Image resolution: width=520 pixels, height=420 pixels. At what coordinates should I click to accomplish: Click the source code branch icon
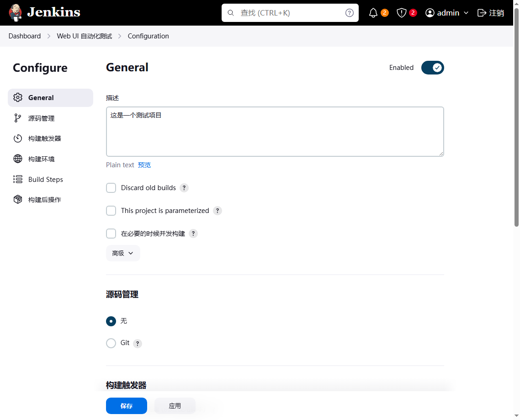[18, 118]
